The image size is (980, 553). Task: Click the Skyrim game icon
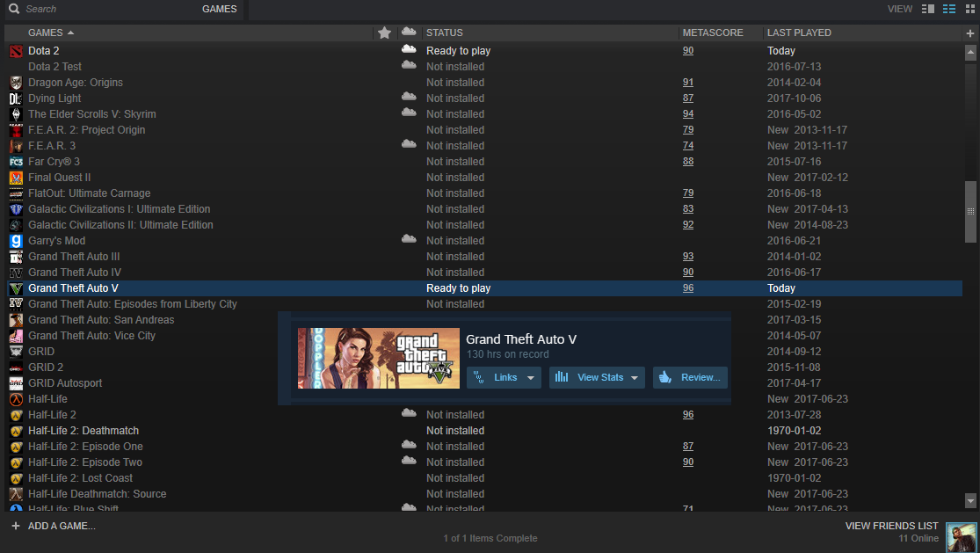pyautogui.click(x=16, y=114)
